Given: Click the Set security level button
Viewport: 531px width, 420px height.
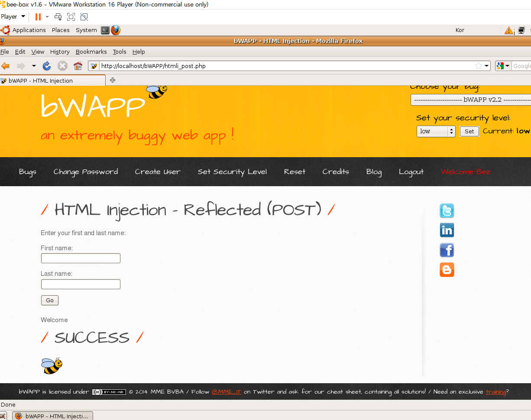Looking at the screenshot, I should (x=469, y=131).
